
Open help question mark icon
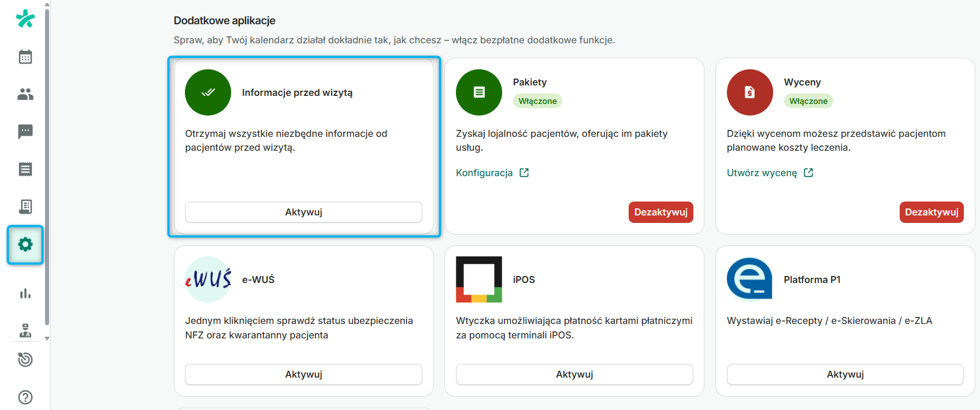[x=25, y=397]
